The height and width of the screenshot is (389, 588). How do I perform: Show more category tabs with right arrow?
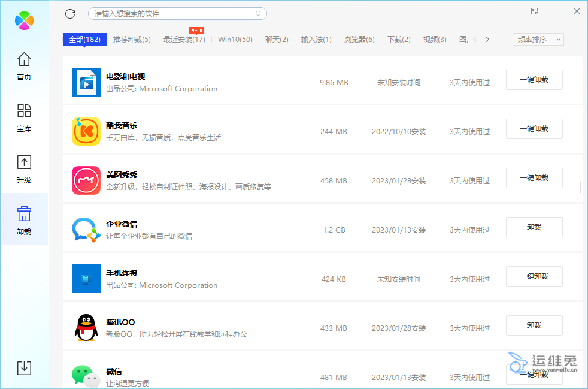point(487,40)
